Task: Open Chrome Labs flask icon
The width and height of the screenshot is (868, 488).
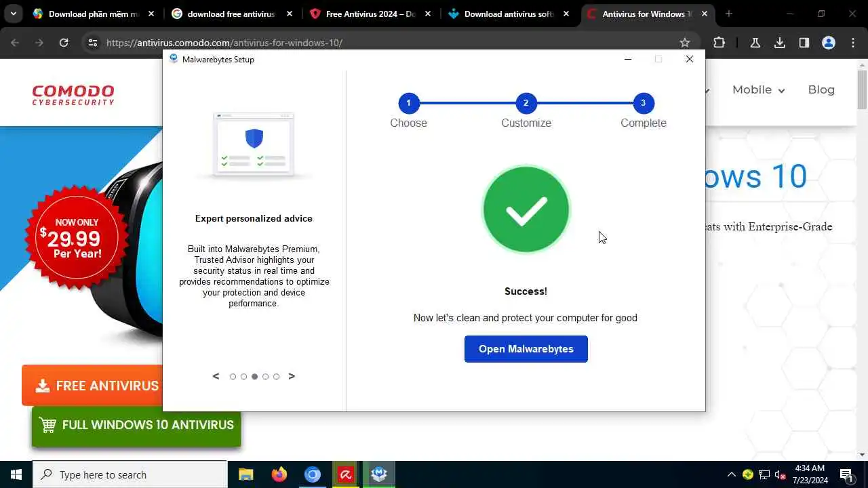Action: (x=755, y=43)
